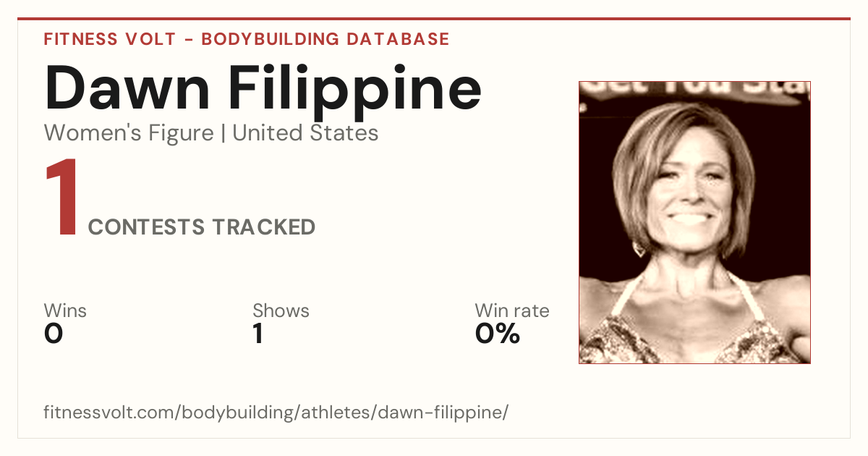Click the Shows value of one
The image size is (868, 456).
click(x=258, y=334)
